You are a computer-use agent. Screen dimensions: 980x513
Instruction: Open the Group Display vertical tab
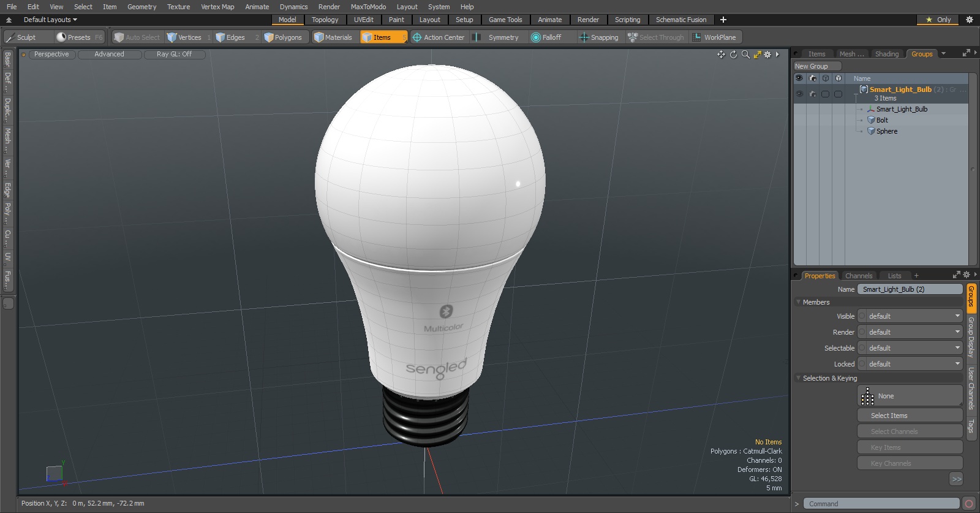tap(971, 337)
